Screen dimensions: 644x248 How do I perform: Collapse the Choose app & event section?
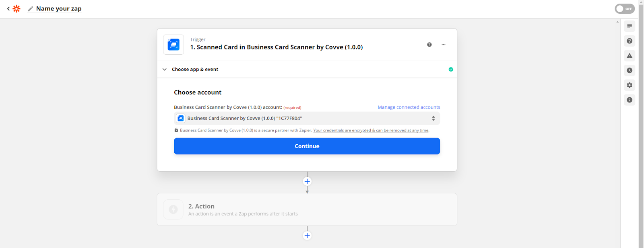click(x=165, y=70)
